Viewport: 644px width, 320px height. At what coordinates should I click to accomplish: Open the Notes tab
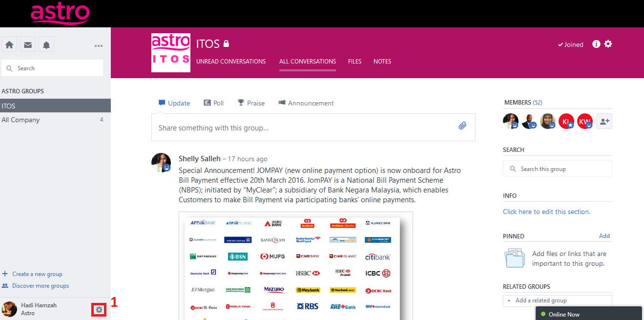click(382, 62)
